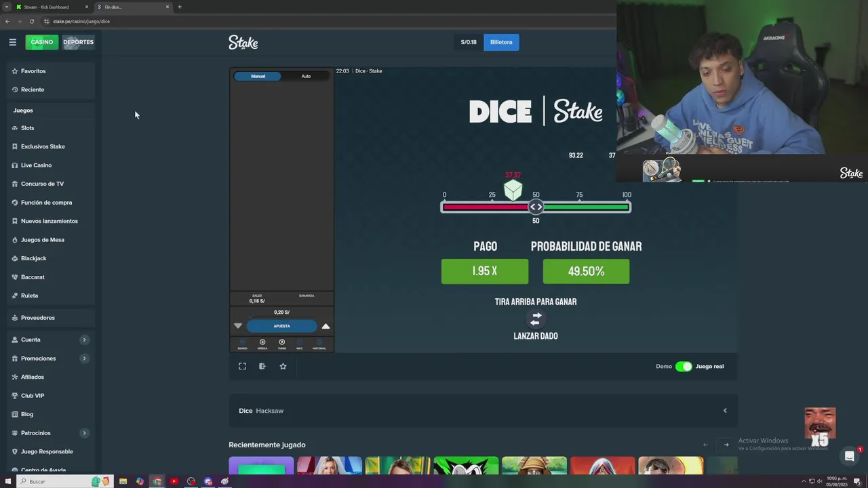Open live support chat bubble
The image size is (868, 488).
point(849,456)
